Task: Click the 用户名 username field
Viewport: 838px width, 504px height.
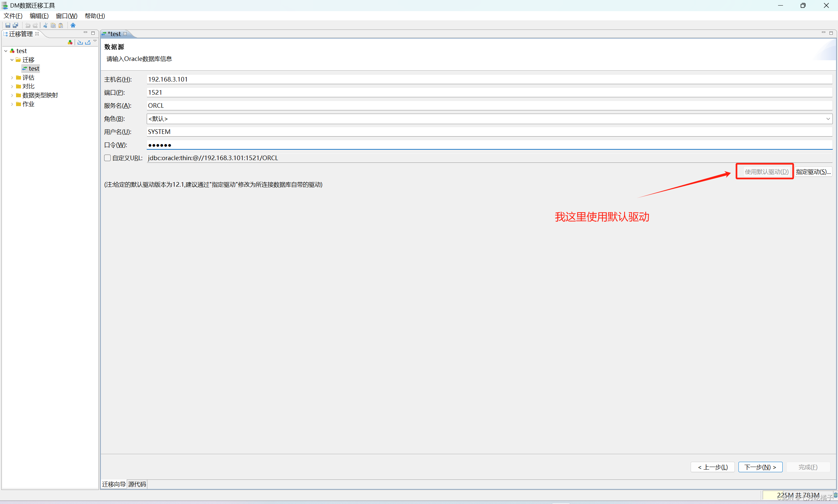Action: click(x=490, y=132)
